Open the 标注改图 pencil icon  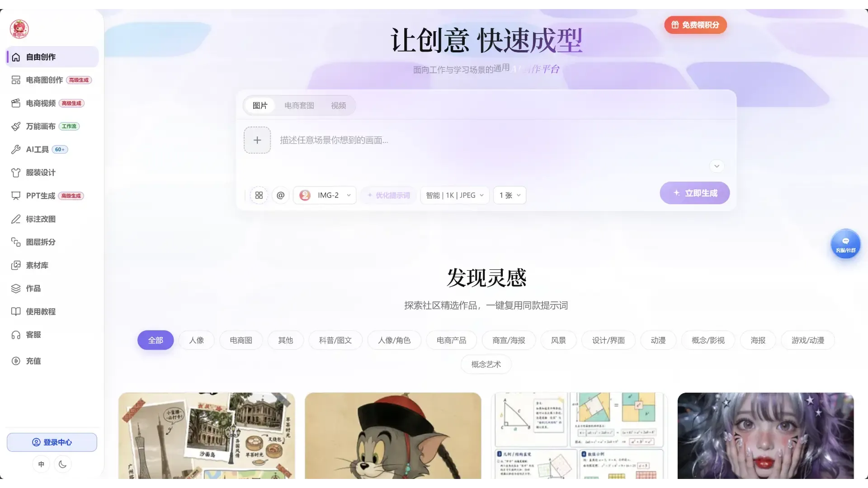pyautogui.click(x=16, y=219)
